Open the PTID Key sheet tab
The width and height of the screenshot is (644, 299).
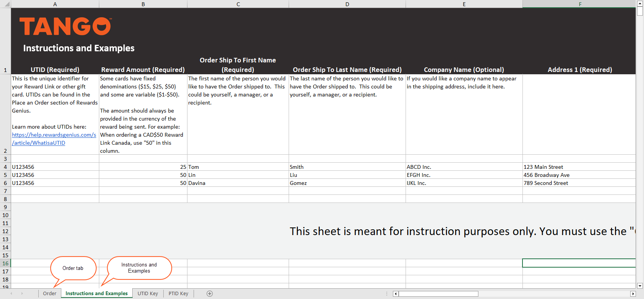click(x=178, y=294)
